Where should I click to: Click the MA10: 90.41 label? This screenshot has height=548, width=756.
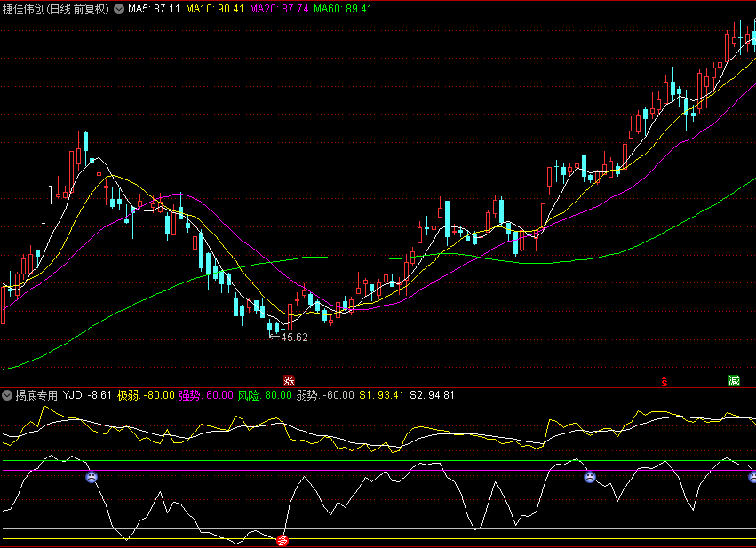(215, 9)
